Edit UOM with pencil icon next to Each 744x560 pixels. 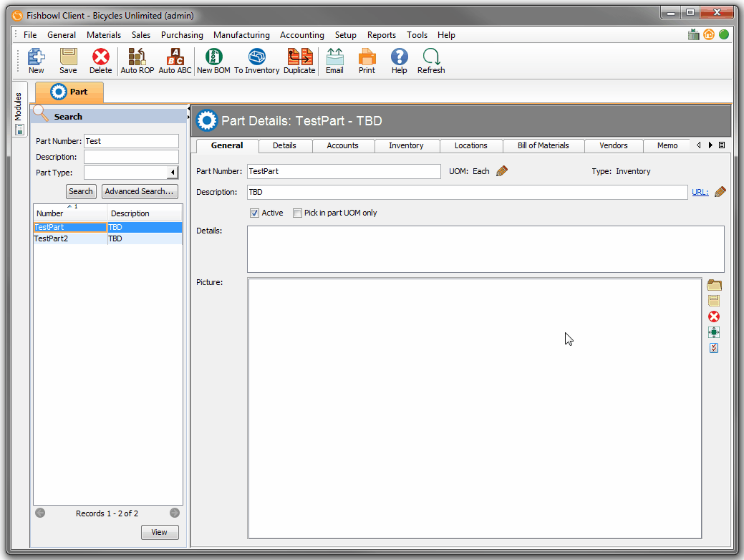click(502, 171)
